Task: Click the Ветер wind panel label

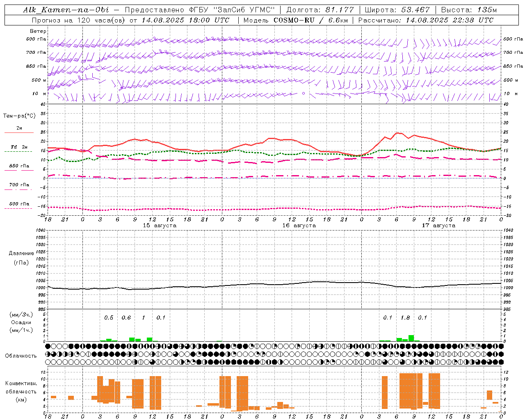Action: 38,31
